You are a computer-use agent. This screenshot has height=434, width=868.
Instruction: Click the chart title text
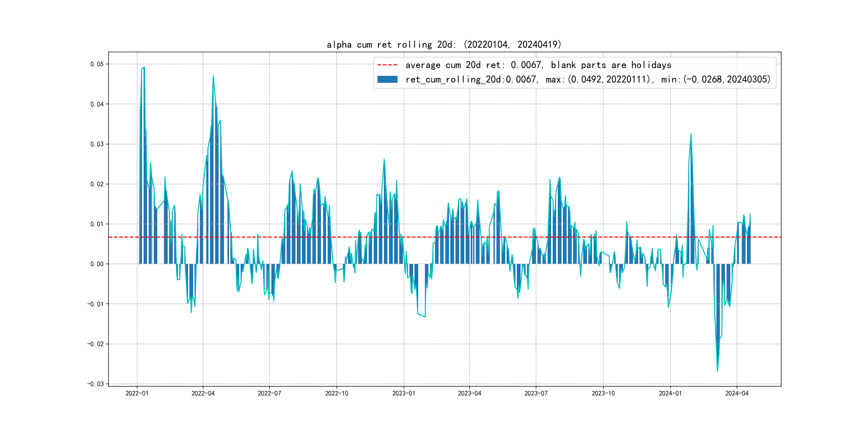[444, 44]
